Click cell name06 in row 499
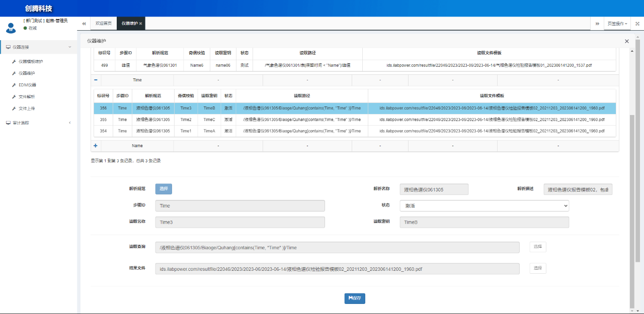 tap(223, 65)
